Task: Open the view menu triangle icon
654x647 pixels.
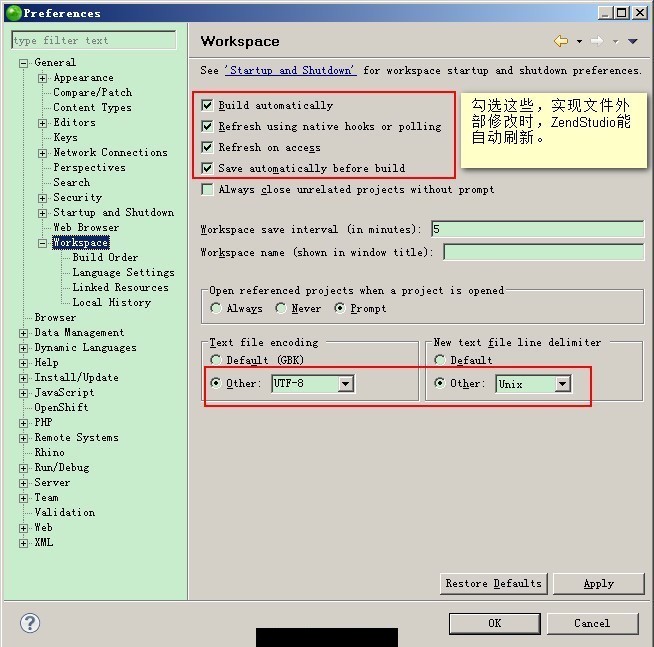Action: click(632, 41)
